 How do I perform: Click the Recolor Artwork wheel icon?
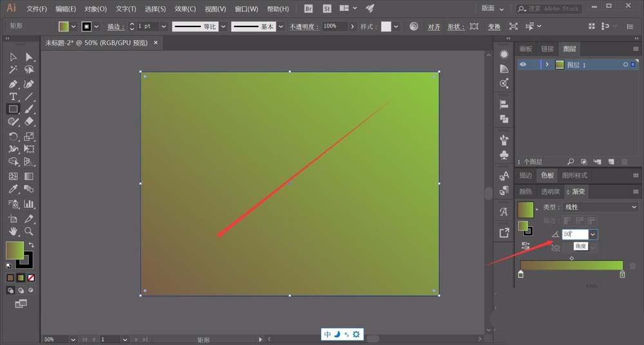pos(414,26)
